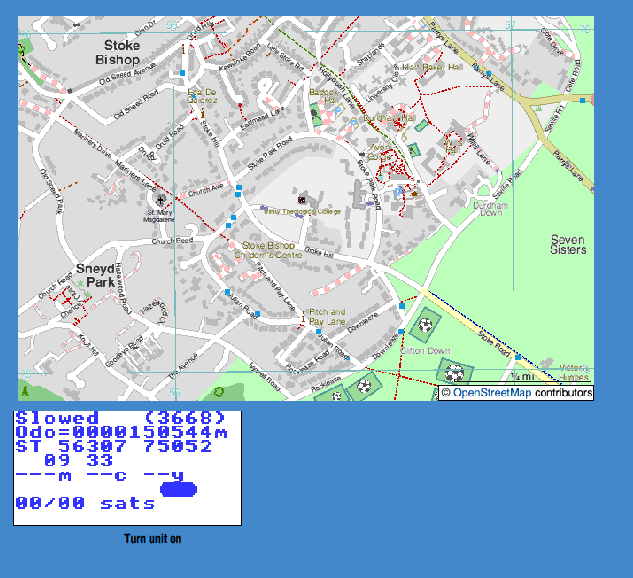Screen dimensions: 633x578
Task: Click the 'Saville Road' street label
Action: pos(507,184)
